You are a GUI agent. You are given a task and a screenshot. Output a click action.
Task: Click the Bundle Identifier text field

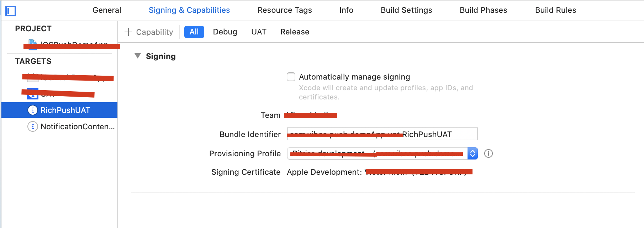pyautogui.click(x=382, y=134)
